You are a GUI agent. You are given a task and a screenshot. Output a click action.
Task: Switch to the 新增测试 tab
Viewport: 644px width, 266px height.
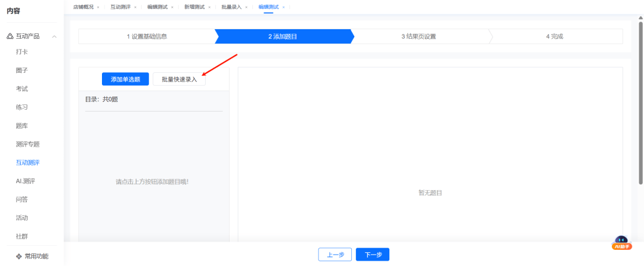[x=194, y=7]
